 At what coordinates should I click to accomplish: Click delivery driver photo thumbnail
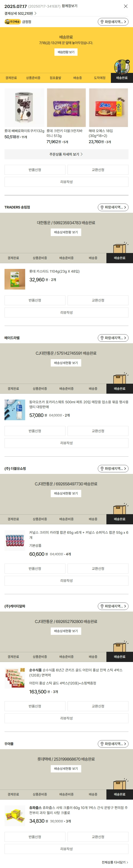click(122, 66)
